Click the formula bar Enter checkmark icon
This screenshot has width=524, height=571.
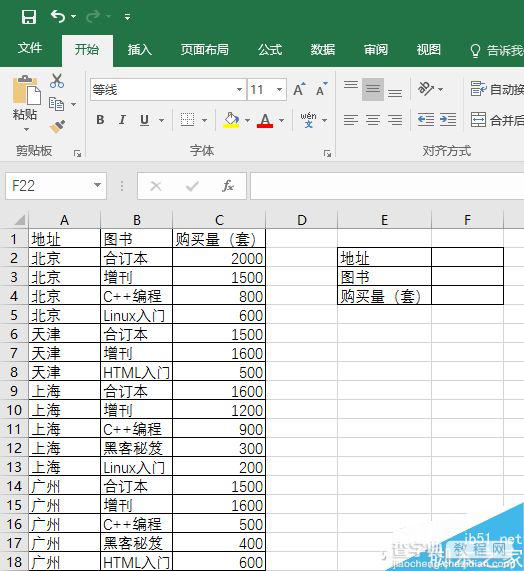(192, 186)
